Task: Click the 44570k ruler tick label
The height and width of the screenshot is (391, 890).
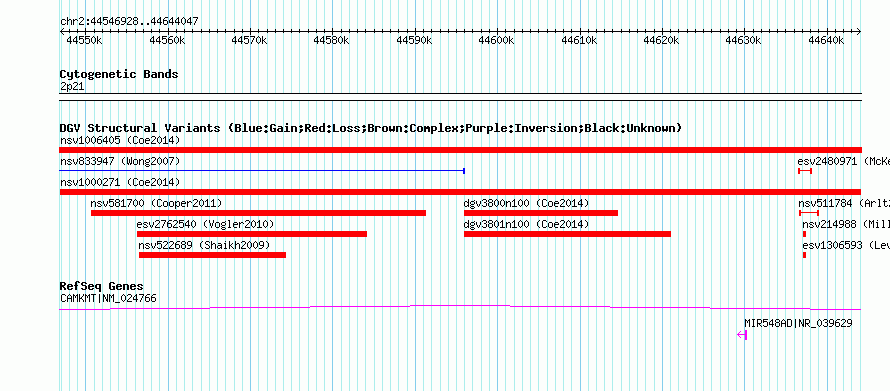Action: coord(250,40)
